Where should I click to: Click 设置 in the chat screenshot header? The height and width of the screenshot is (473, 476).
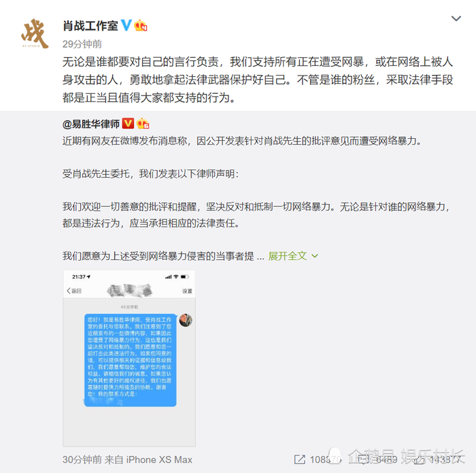[x=187, y=291]
